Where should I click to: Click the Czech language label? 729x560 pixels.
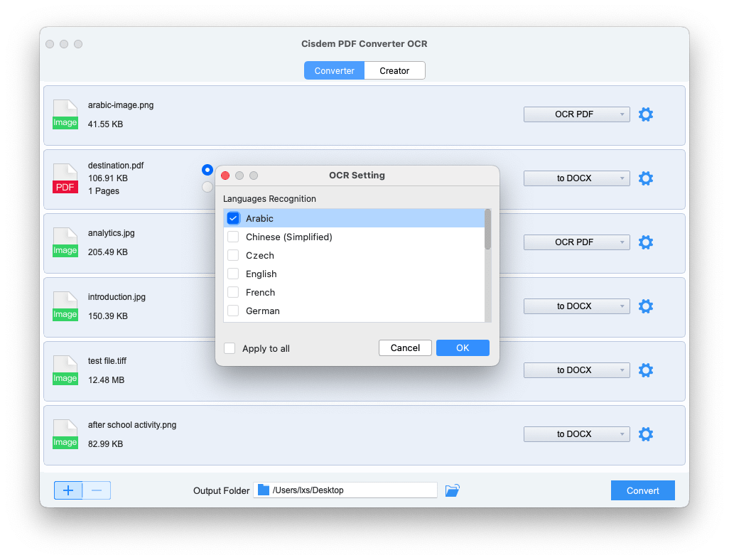pyautogui.click(x=260, y=256)
